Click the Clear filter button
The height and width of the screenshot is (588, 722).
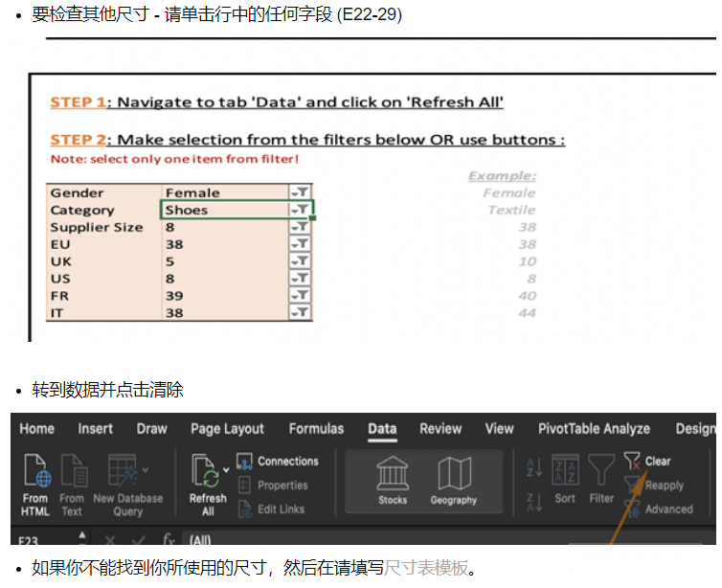coord(647,461)
